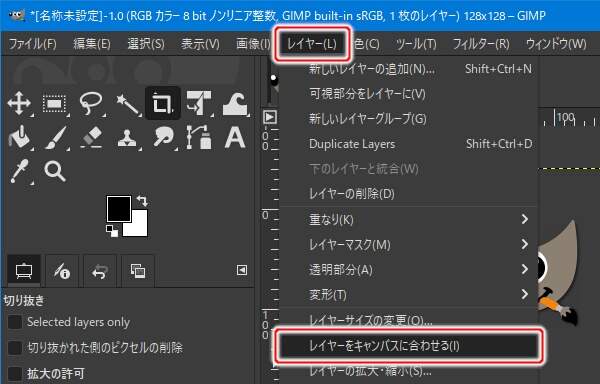Select the Paintbrush tool
600x384 pixels.
(x=56, y=138)
